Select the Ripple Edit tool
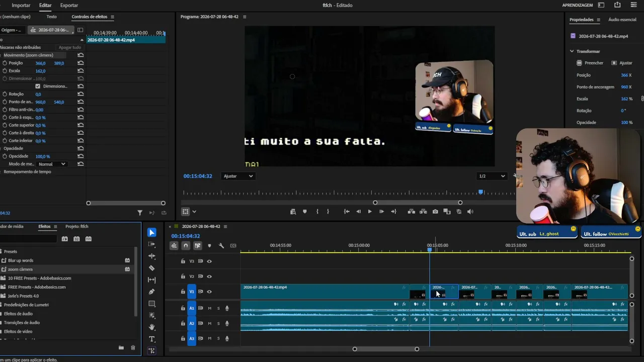This screenshot has width=644, height=362. tap(152, 256)
